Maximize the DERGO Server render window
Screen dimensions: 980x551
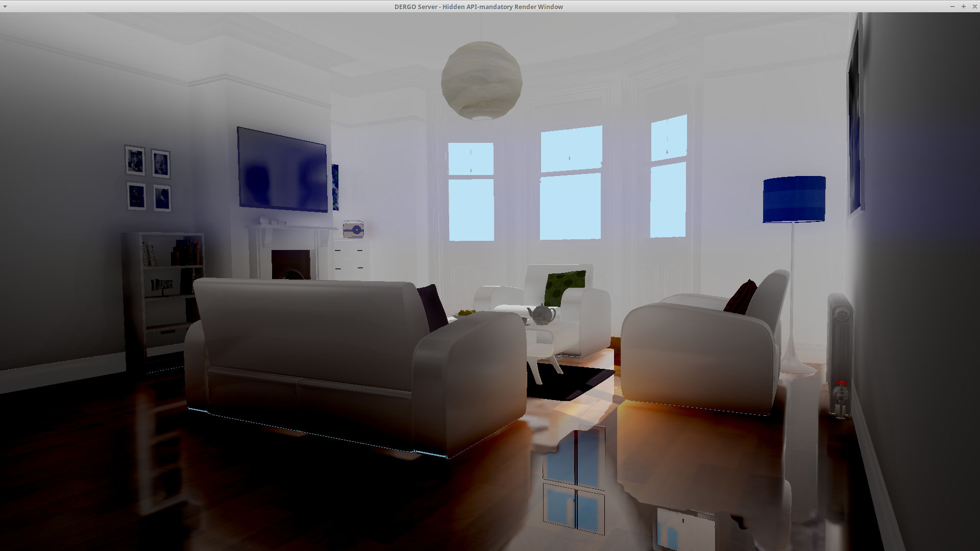tap(963, 7)
